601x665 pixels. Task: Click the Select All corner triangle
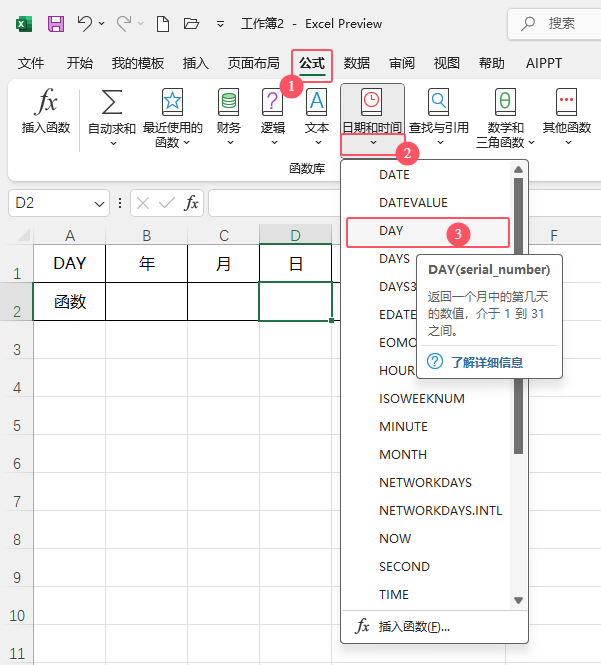pyautogui.click(x=24, y=235)
